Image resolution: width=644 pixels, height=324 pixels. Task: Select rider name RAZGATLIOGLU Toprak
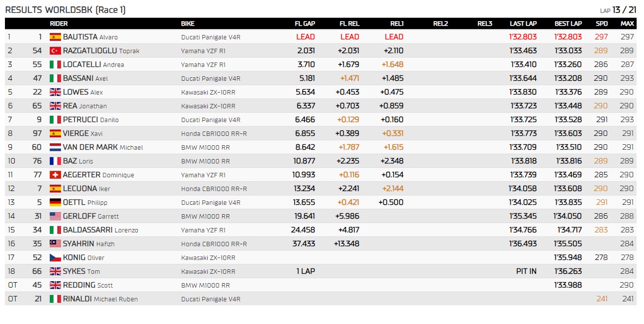tap(101, 51)
